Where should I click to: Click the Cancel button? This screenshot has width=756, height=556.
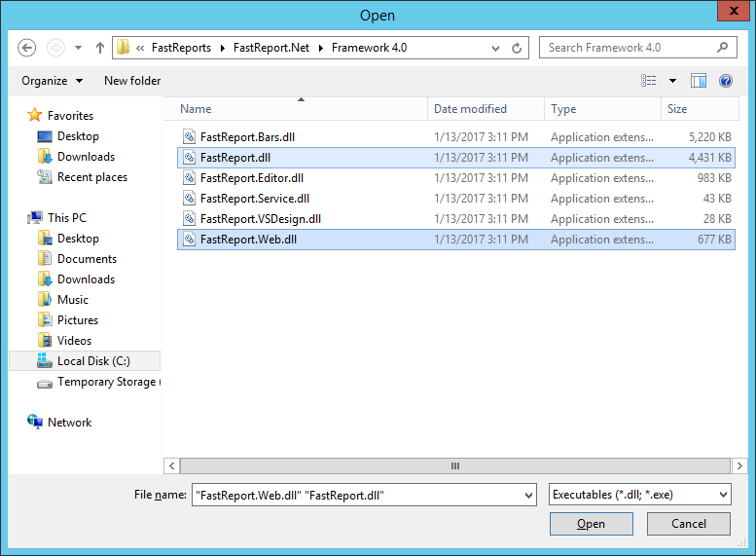689,524
